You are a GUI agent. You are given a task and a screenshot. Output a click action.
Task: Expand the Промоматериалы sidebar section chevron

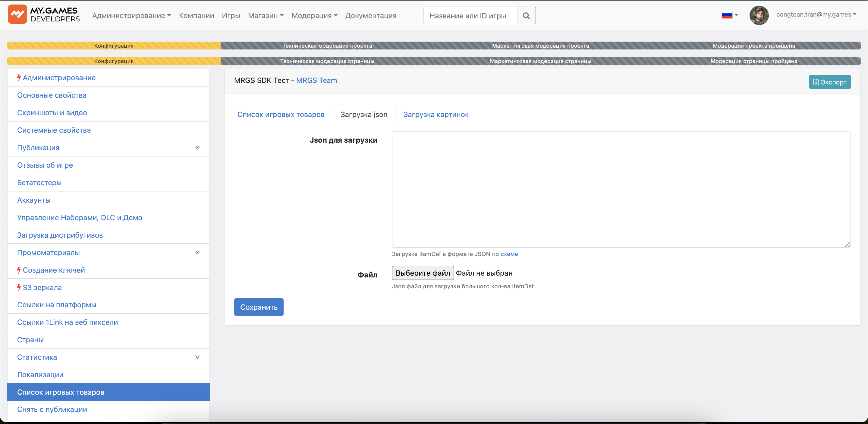tap(197, 252)
